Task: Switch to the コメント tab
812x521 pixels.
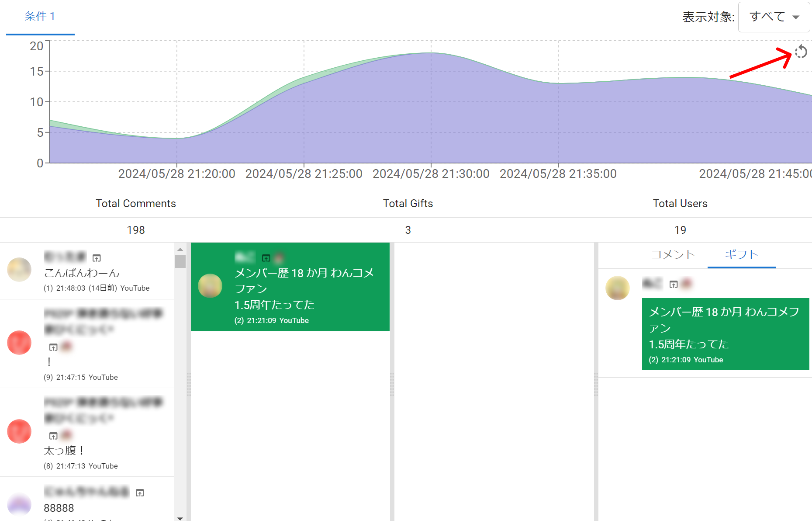Action: click(x=673, y=254)
